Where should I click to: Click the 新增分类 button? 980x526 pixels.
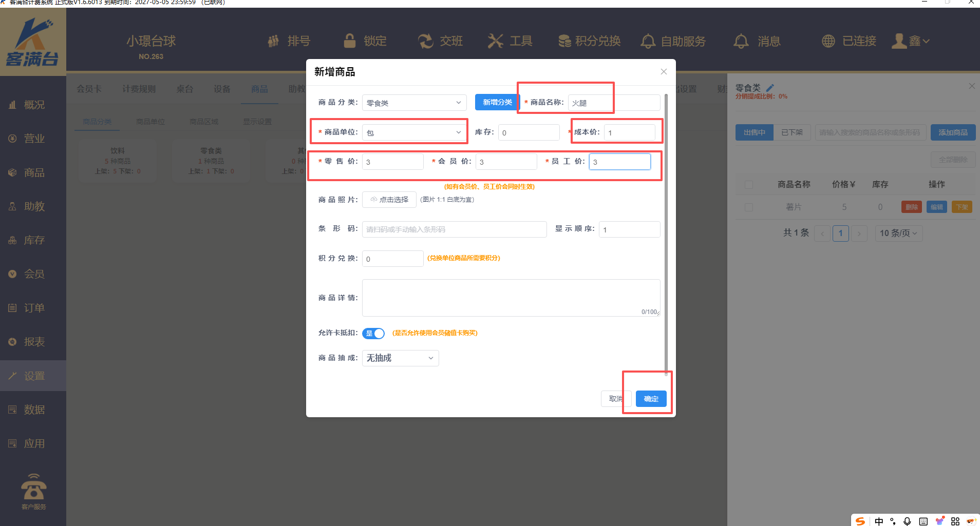[x=497, y=102]
